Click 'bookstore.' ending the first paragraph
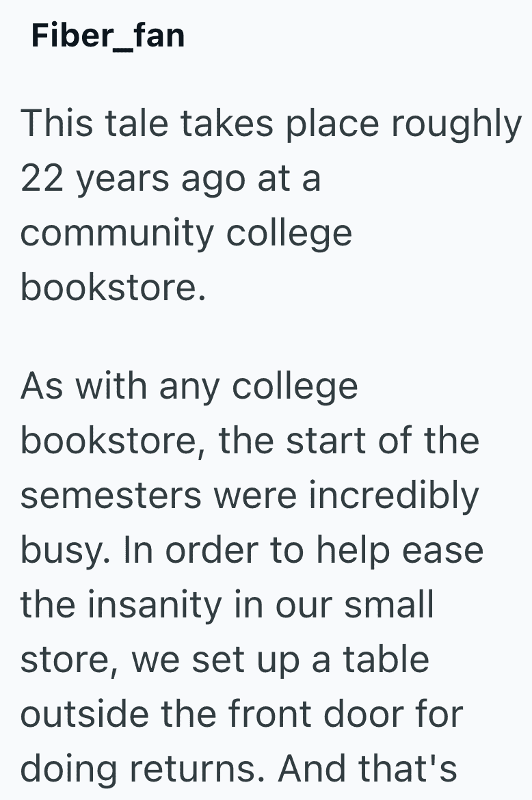Image resolution: width=532 pixels, height=800 pixels. [114, 286]
